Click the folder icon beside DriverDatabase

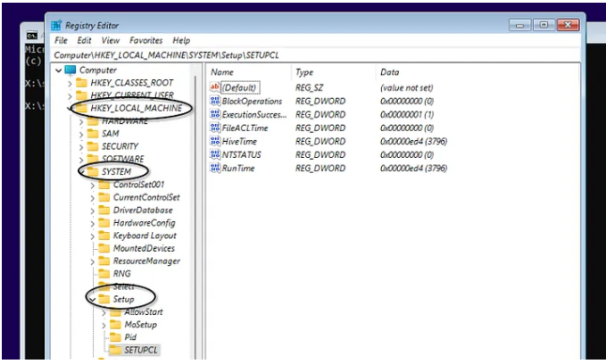(104, 211)
